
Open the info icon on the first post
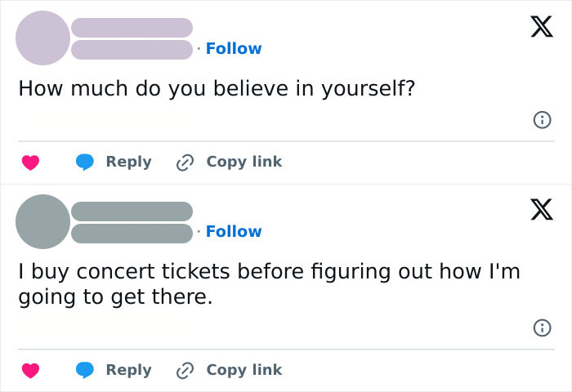pos(540,120)
